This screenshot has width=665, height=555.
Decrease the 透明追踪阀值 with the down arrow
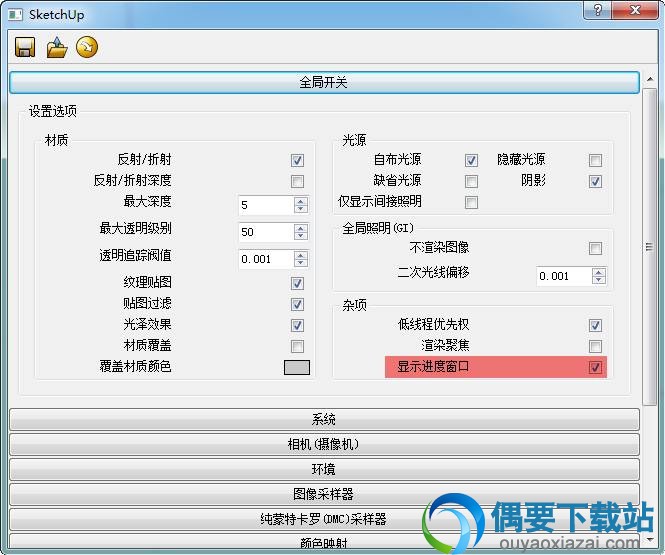301,263
